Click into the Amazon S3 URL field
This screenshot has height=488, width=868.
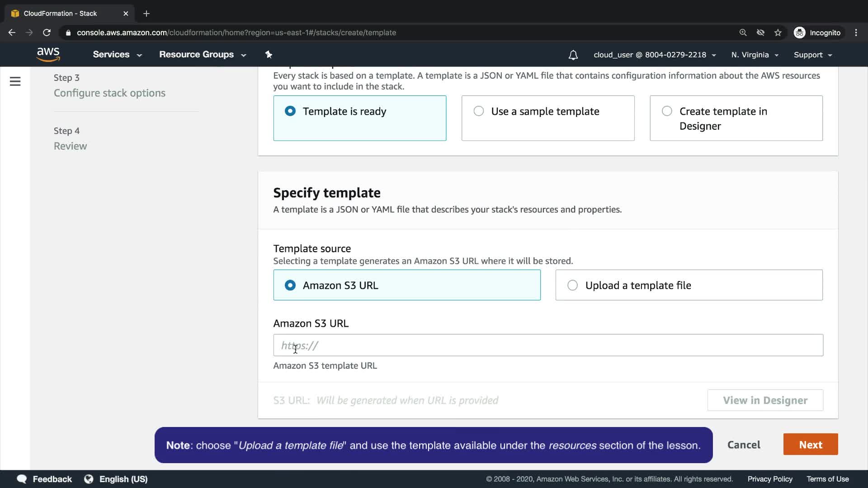point(548,346)
